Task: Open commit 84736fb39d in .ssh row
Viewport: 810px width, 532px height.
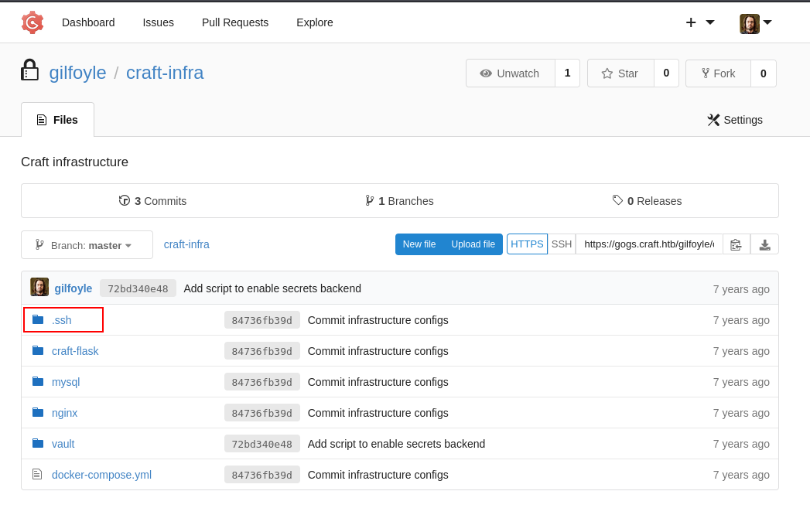Action: click(262, 320)
